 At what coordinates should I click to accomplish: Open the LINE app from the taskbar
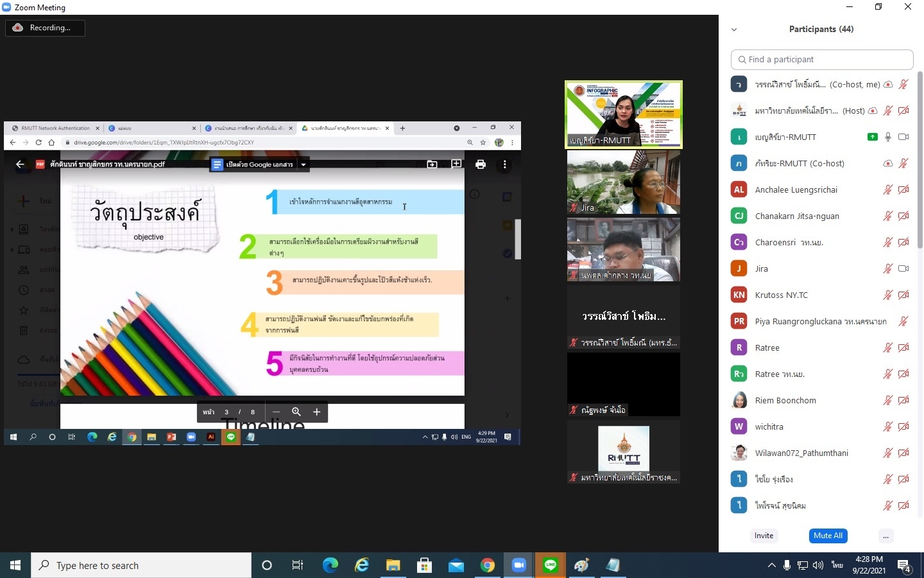point(551,565)
